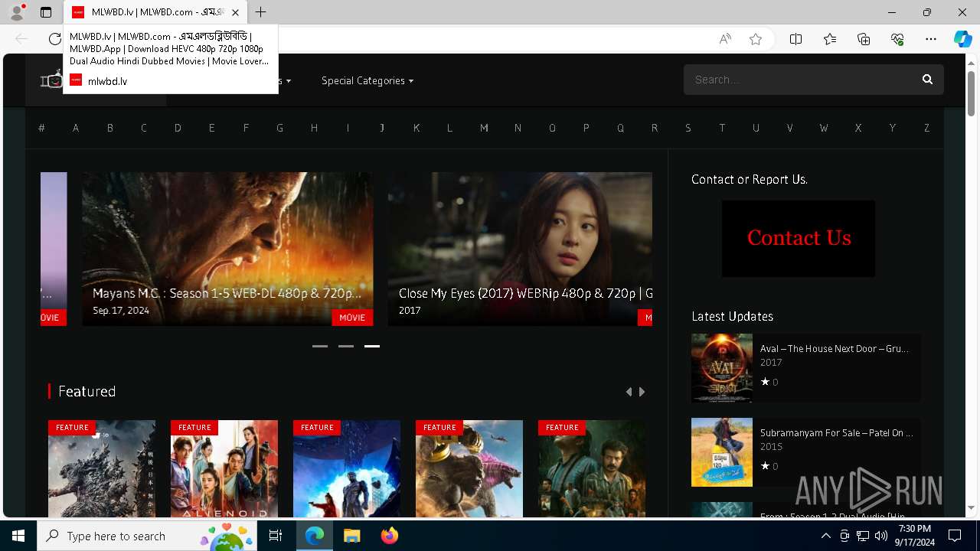Filter titles by letter W
The height and width of the screenshot is (551, 980).
pyautogui.click(x=824, y=128)
